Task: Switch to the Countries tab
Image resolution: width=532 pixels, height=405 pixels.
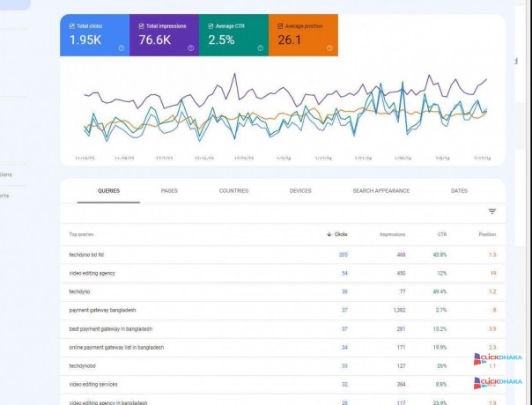Action: (x=233, y=191)
